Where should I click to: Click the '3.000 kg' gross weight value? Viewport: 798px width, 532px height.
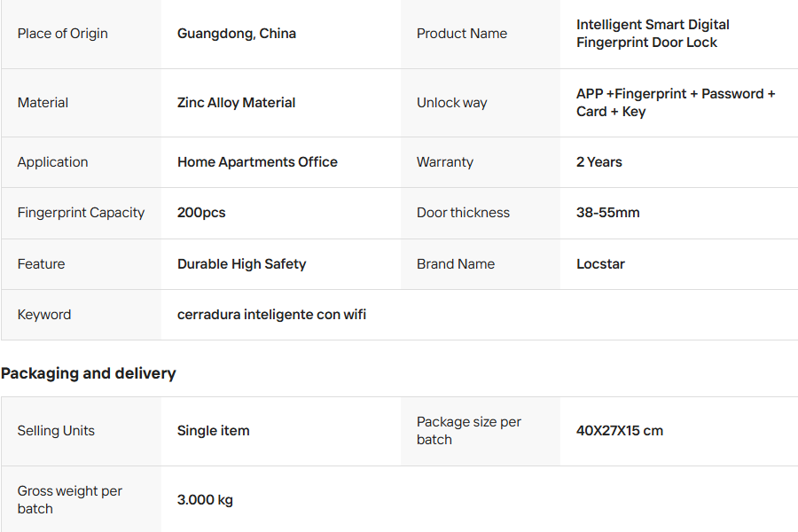point(205,500)
